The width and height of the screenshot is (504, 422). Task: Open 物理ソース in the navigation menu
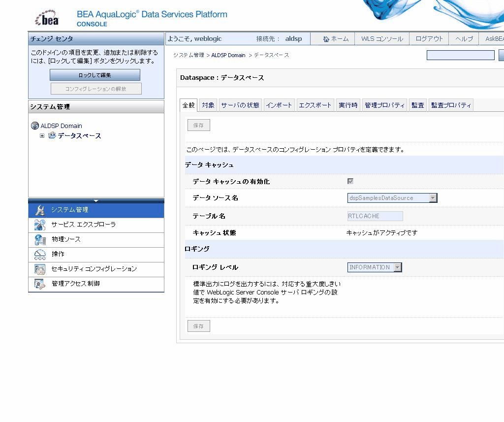click(x=96, y=240)
